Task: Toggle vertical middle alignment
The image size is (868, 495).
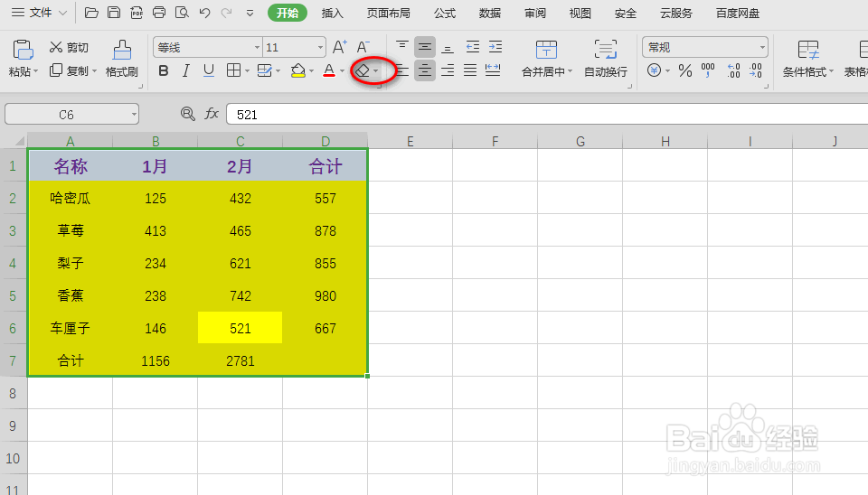Action: 425,47
